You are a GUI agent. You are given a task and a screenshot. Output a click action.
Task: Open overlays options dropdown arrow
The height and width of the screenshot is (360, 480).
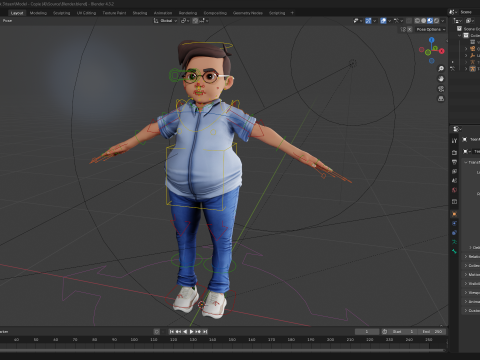point(389,21)
